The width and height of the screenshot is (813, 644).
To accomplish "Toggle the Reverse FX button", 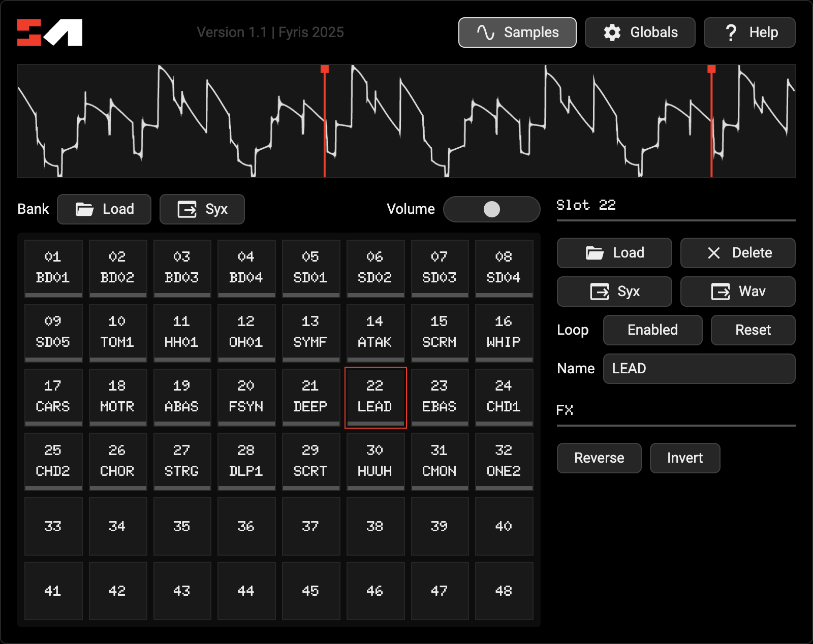I will coord(599,458).
